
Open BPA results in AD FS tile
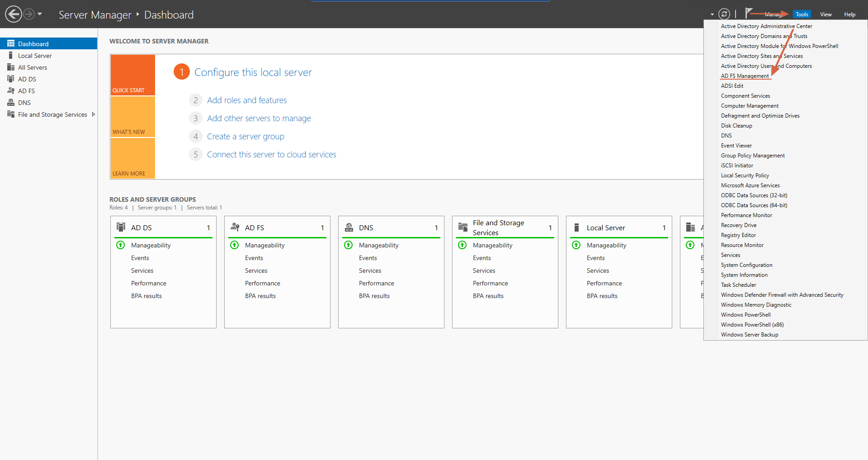click(x=260, y=296)
